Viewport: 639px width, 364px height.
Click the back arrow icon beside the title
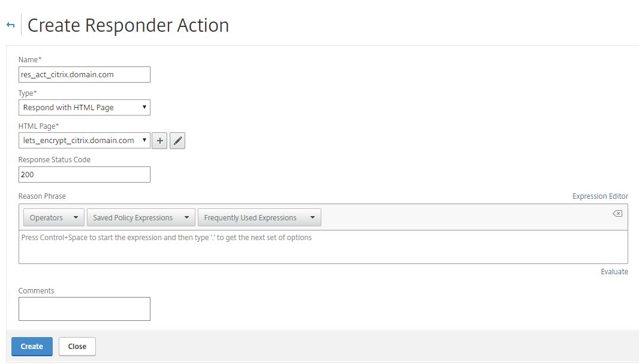[x=11, y=25]
